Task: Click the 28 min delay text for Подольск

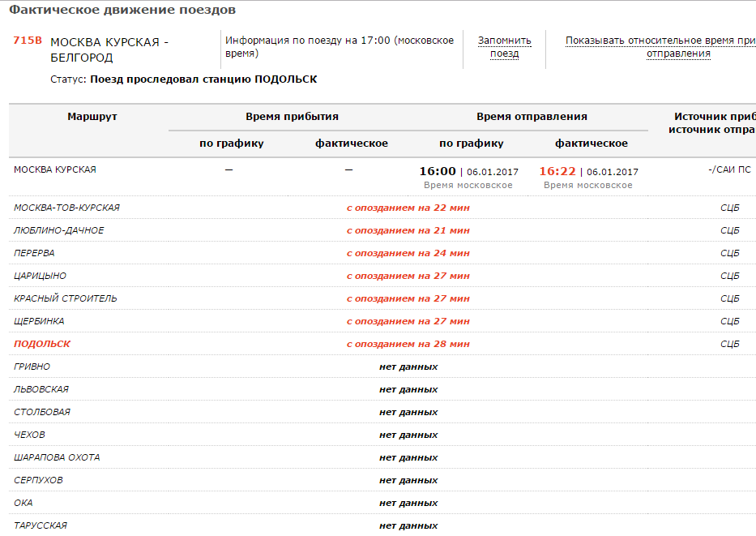Action: tap(408, 344)
